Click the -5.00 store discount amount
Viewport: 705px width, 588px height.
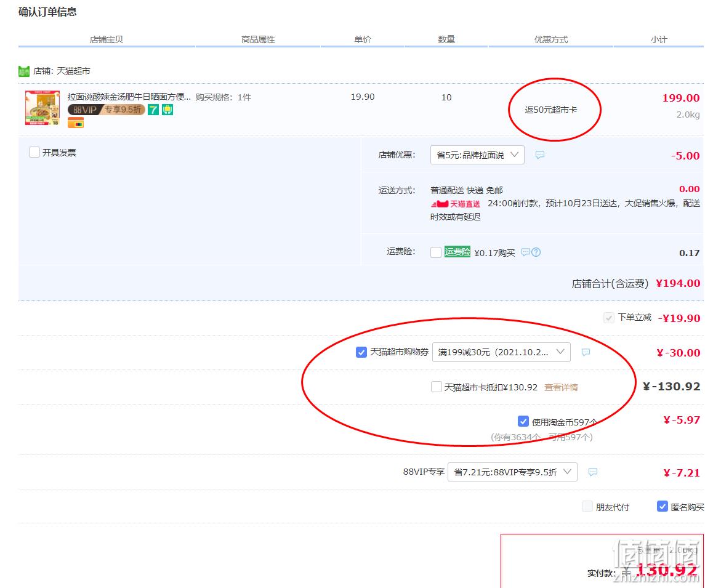[685, 156]
